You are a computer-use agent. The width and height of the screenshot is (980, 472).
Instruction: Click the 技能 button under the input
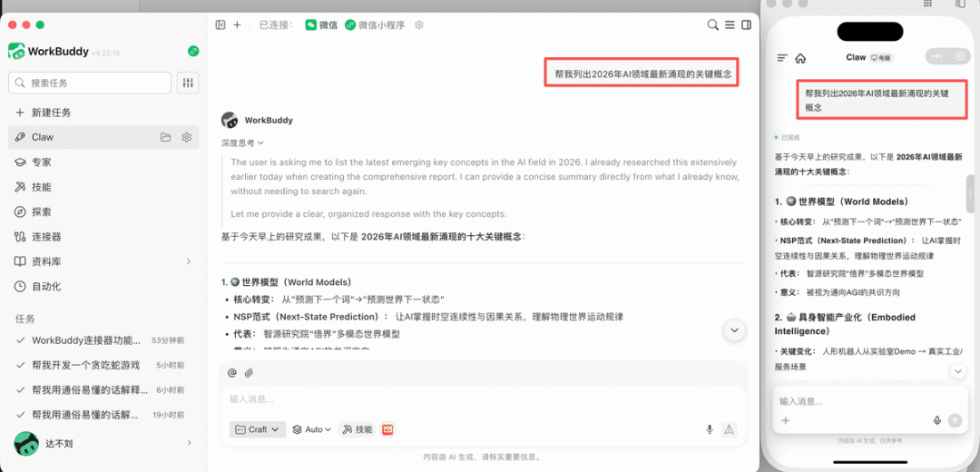[357, 429]
